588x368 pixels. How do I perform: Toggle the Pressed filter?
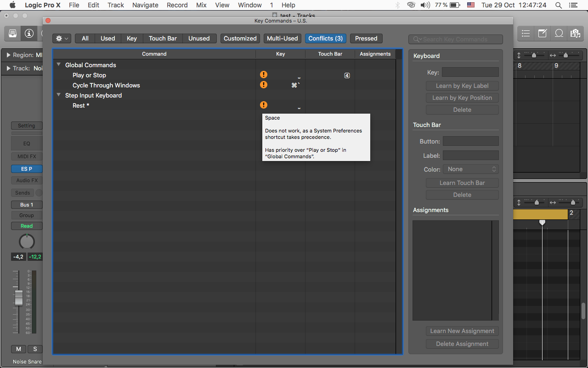(366, 39)
